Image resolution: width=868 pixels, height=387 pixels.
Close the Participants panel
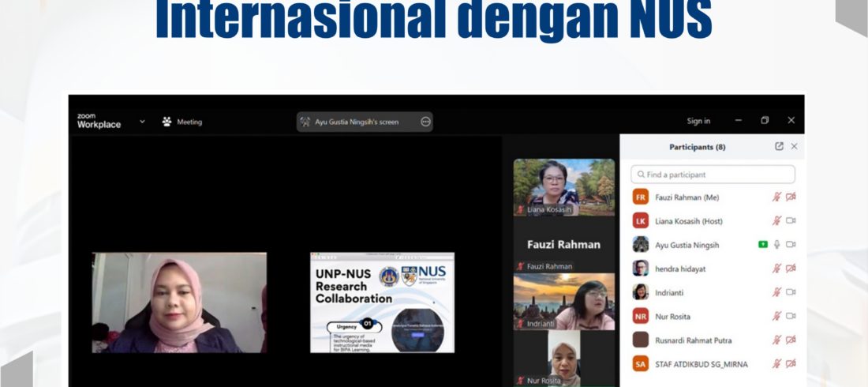pos(795,146)
